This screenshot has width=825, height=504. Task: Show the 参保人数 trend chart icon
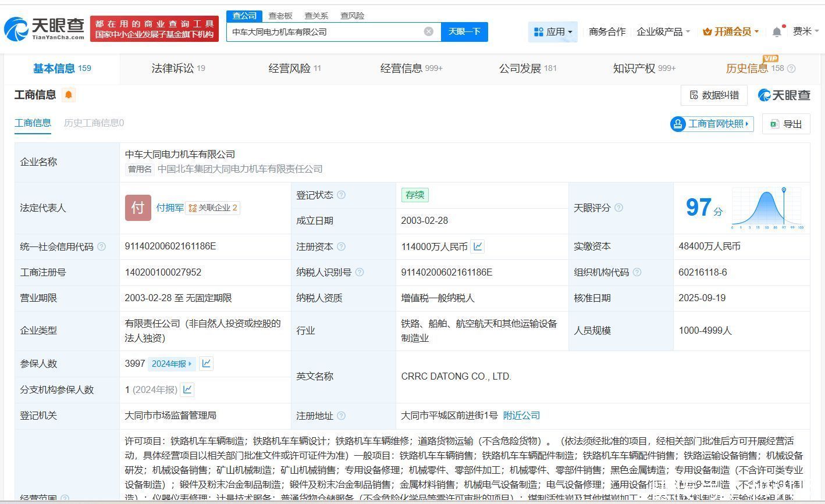coord(207,363)
